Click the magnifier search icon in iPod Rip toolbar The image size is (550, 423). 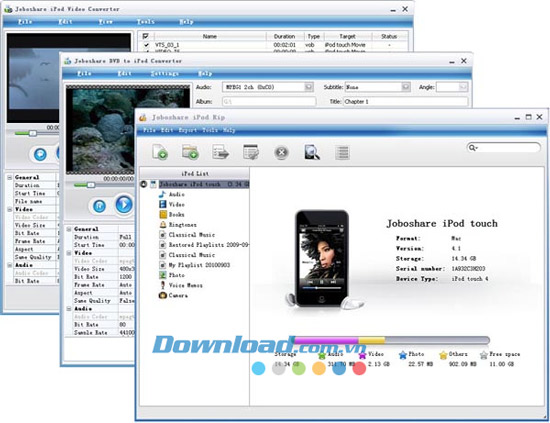(x=311, y=152)
